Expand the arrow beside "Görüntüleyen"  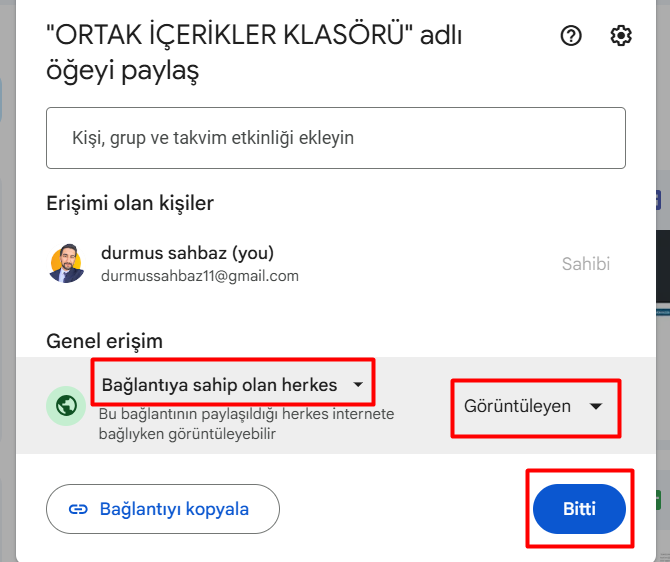tap(596, 406)
